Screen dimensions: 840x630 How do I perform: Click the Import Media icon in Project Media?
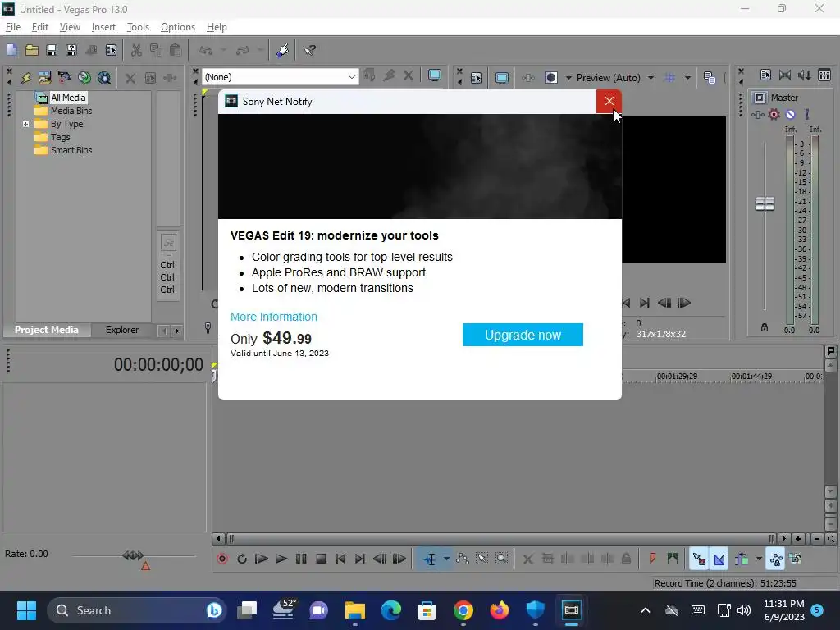click(44, 78)
